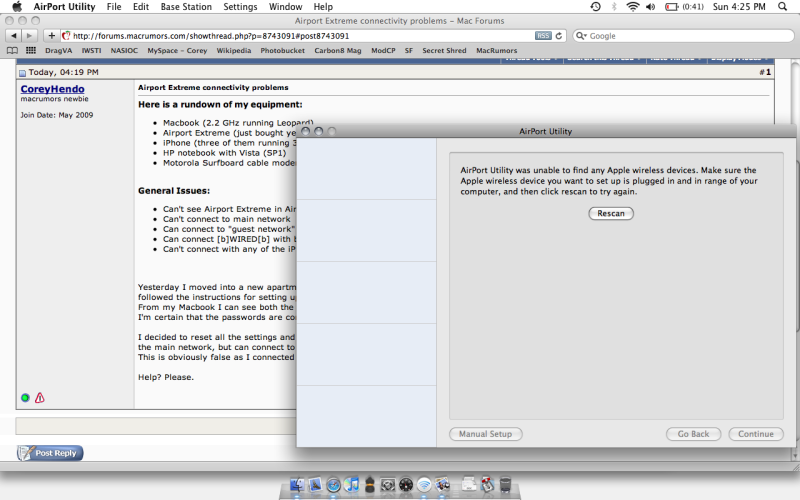
Task: Open Mail from the Dock
Action: [x=315, y=484]
